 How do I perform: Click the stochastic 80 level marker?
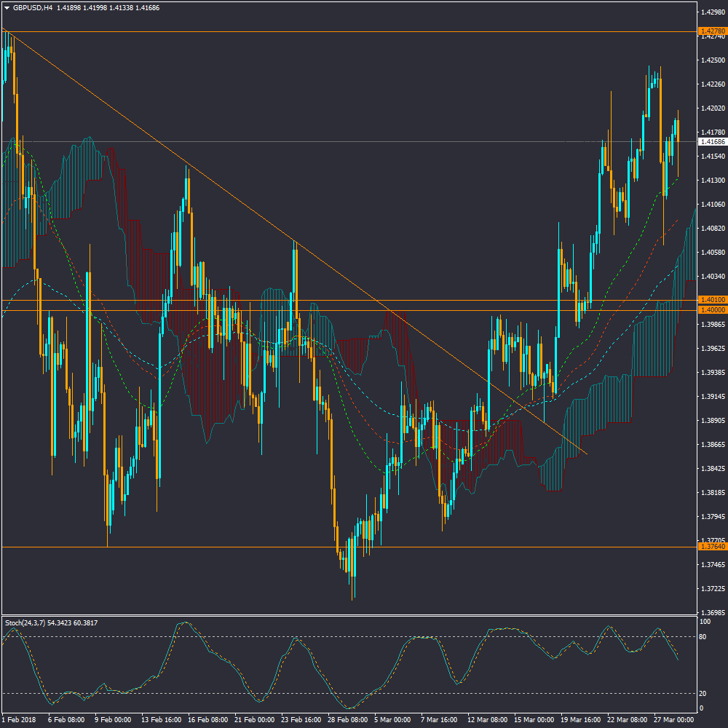pyautogui.click(x=704, y=637)
